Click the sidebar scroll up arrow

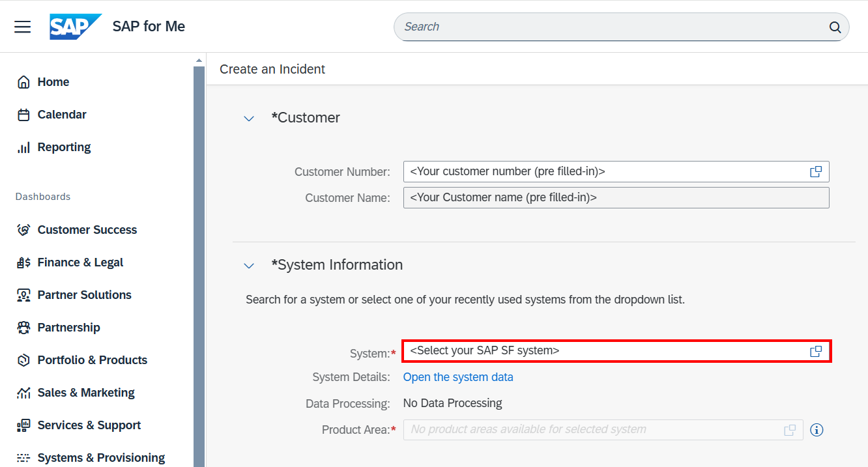(x=199, y=61)
